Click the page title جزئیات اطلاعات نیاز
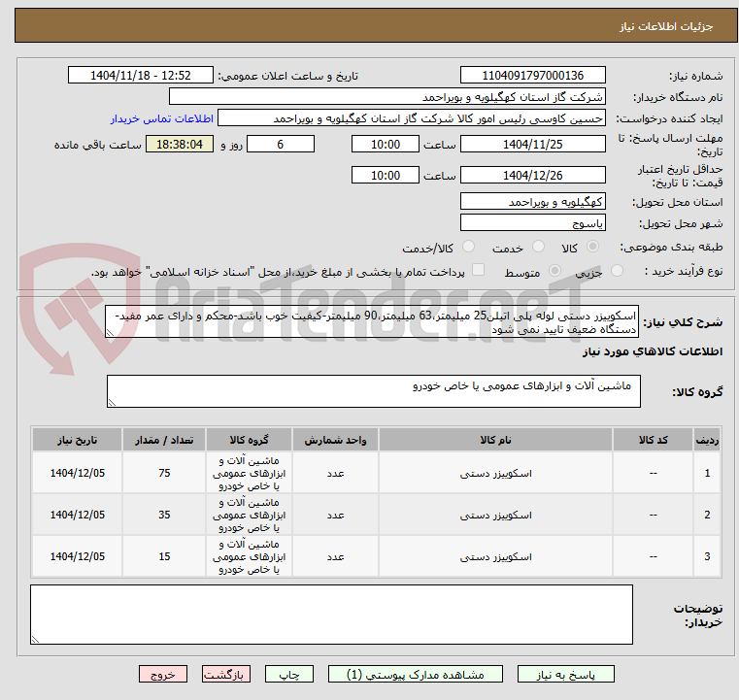The height and width of the screenshot is (700, 739). tap(666, 26)
